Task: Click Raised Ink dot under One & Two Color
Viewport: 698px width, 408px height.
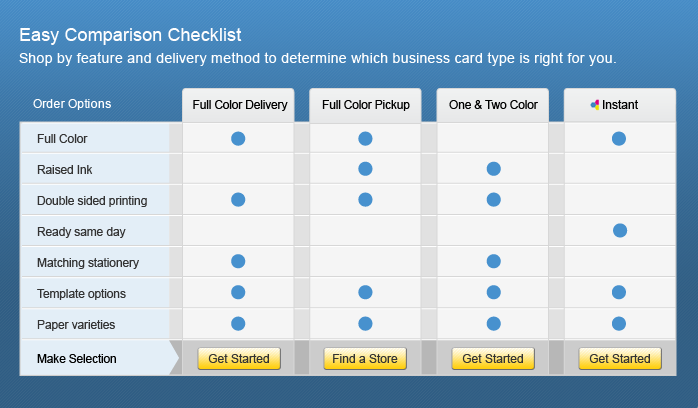Action: [494, 169]
